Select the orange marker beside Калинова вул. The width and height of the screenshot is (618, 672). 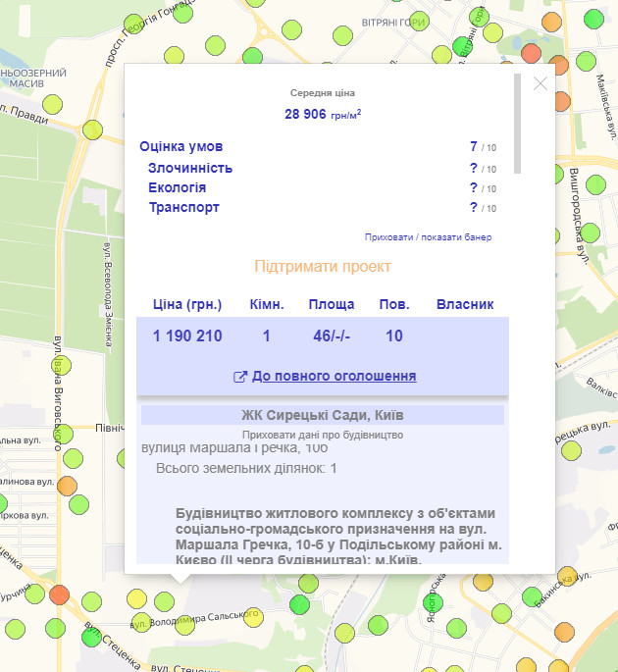tap(67, 486)
